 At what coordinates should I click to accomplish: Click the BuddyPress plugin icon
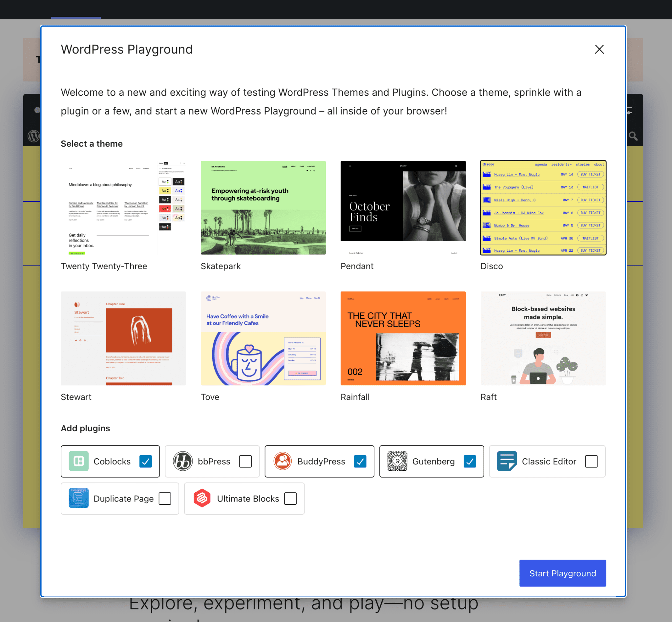282,461
